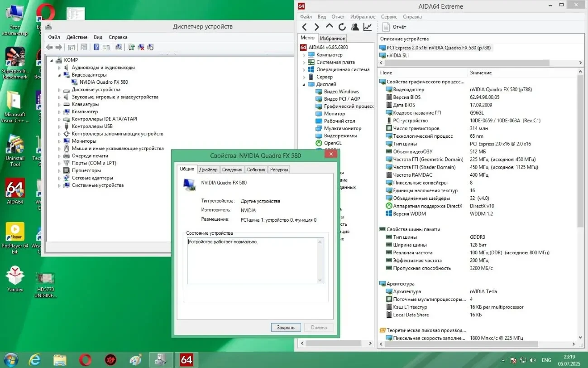Collapse the Видеоадаптеры tree node
The image size is (588, 368).
pyautogui.click(x=59, y=75)
